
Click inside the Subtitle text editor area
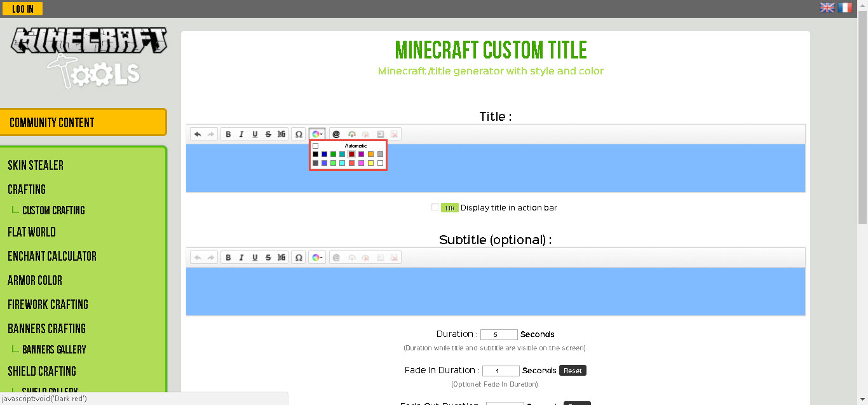pyautogui.click(x=496, y=291)
